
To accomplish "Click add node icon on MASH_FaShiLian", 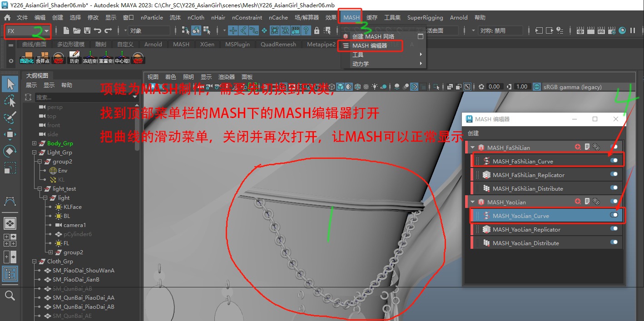I will [x=578, y=147].
